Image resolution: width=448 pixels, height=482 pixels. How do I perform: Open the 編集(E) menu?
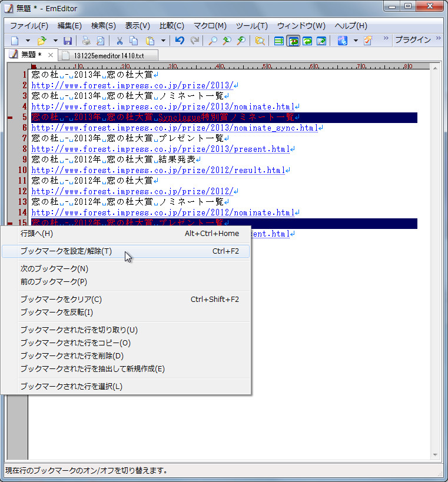click(69, 26)
